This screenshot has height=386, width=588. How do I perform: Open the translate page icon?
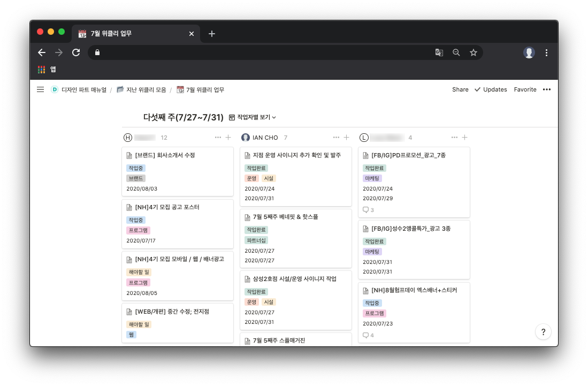pos(439,52)
